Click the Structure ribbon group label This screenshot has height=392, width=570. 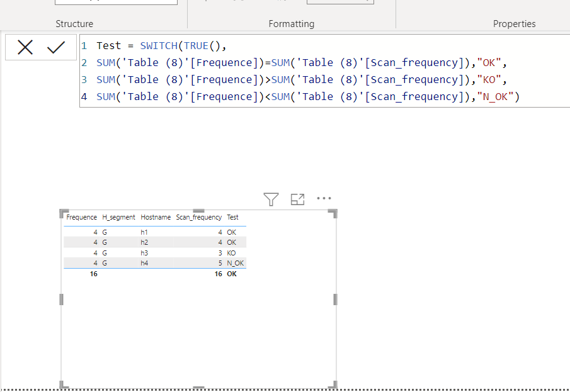(74, 24)
